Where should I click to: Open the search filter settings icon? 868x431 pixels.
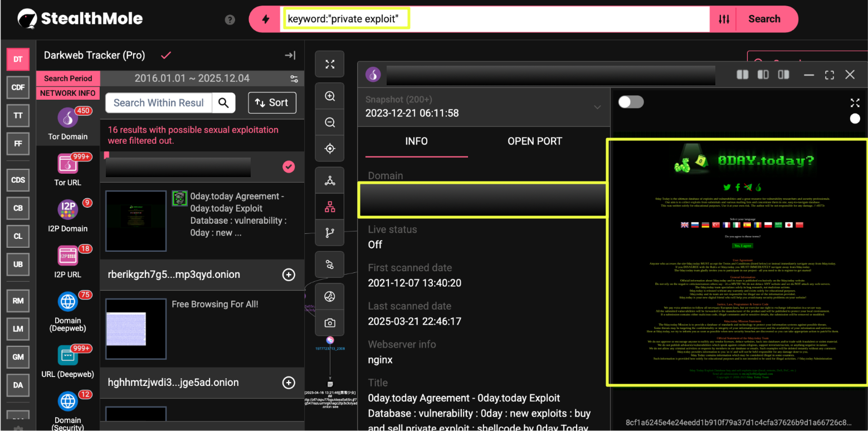(724, 19)
